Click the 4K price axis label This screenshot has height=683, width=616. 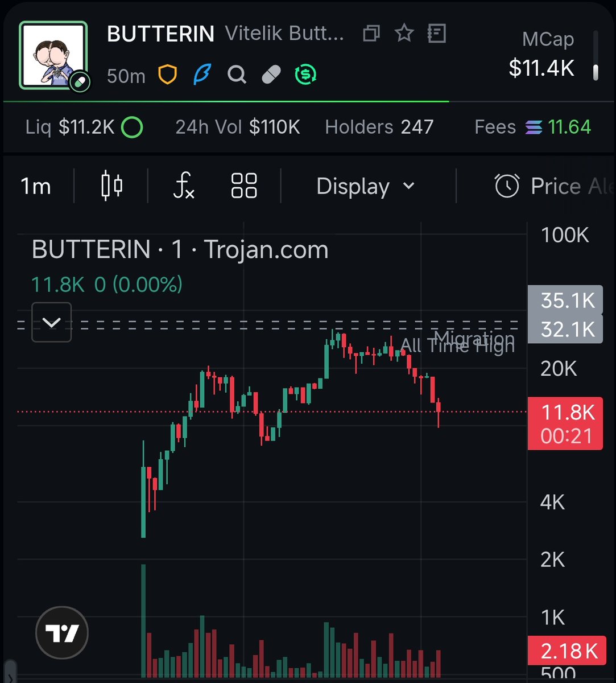click(x=552, y=502)
